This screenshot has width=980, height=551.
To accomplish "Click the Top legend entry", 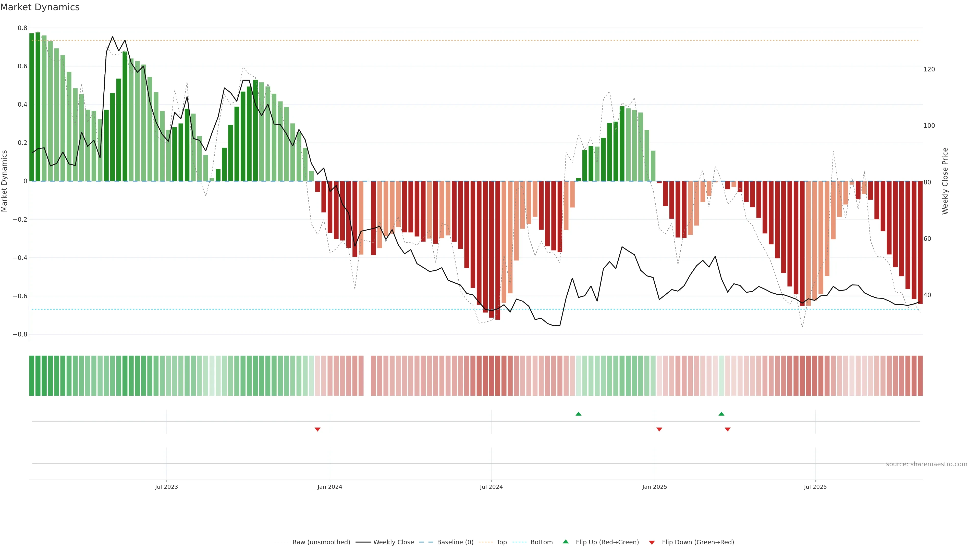I will coord(501,542).
